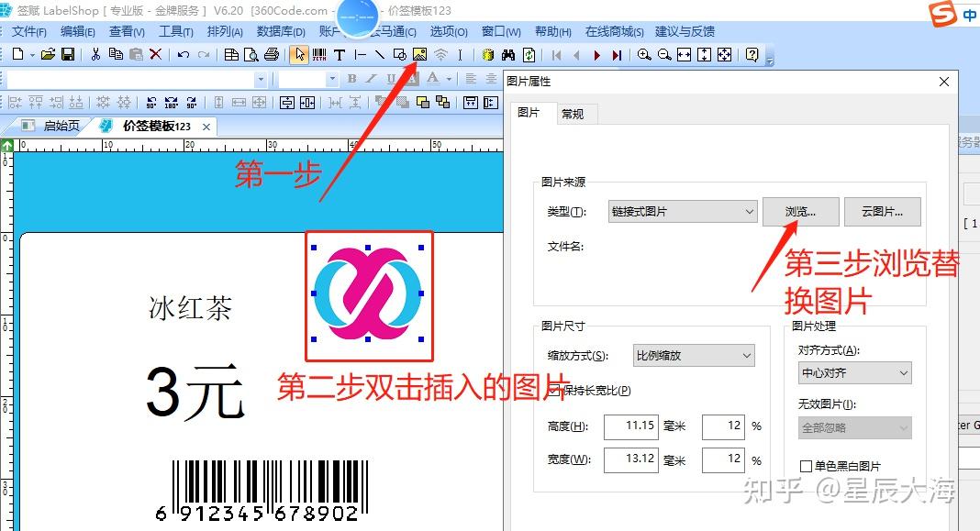
Task: Select the Text tool in the toolbar
Action: [340, 55]
